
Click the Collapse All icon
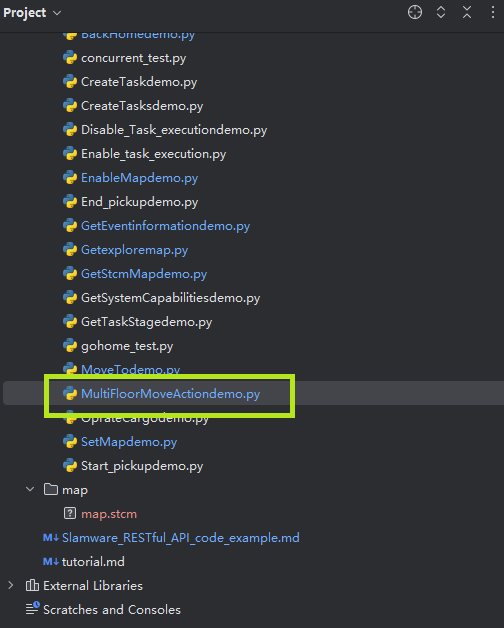click(x=467, y=12)
